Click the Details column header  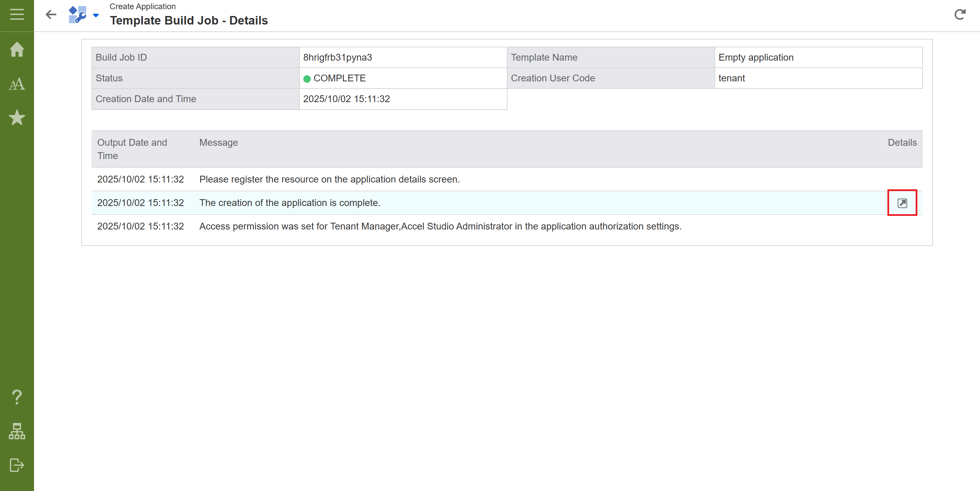click(x=902, y=143)
